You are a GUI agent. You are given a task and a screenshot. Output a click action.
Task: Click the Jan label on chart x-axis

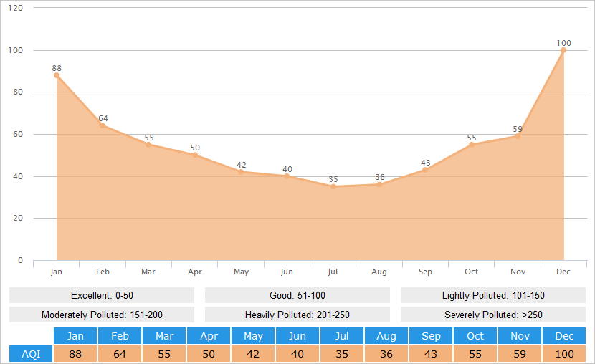56,272
